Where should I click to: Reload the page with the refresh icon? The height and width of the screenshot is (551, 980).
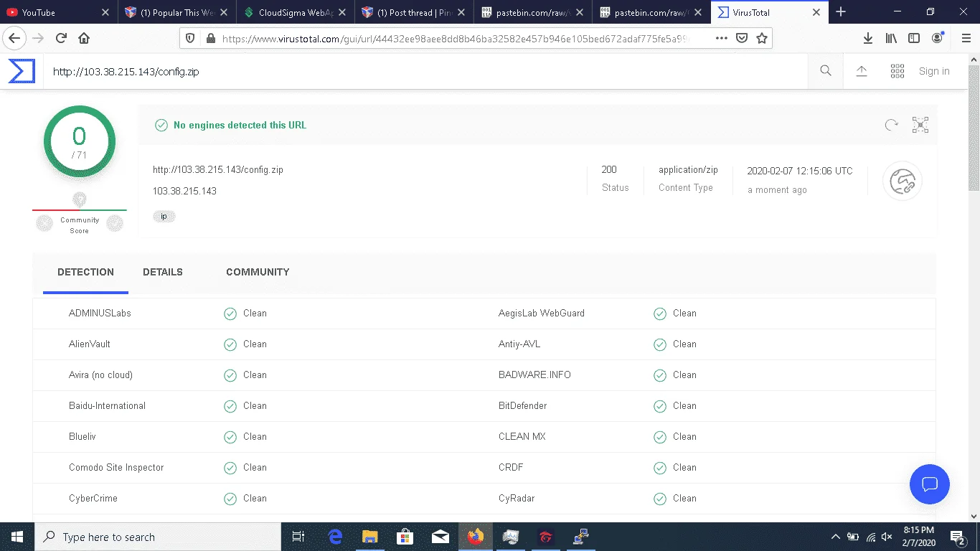(x=61, y=38)
